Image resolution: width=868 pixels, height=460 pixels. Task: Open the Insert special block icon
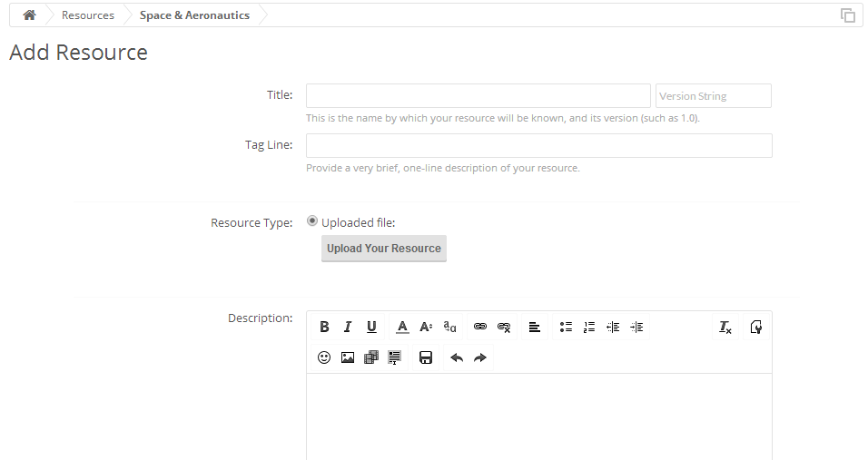pos(394,357)
